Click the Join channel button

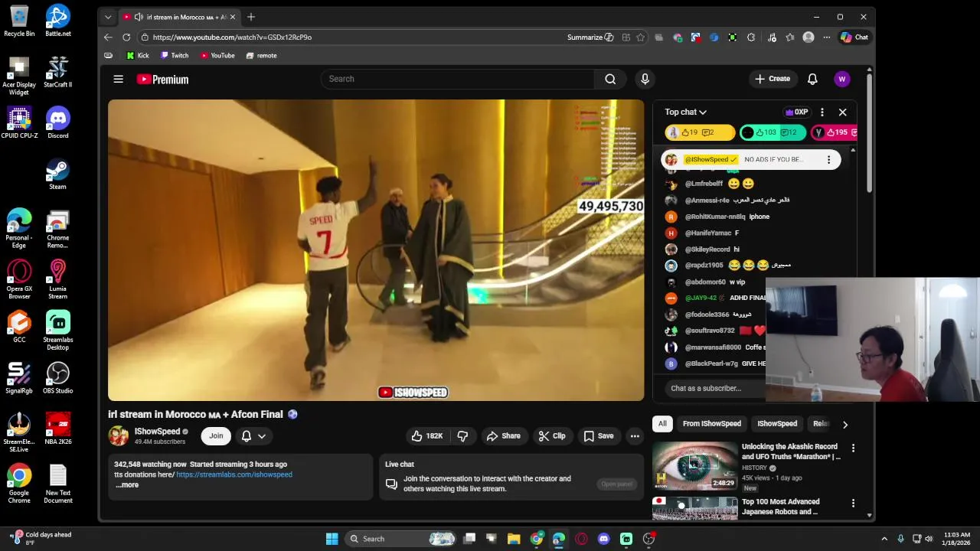(x=216, y=435)
